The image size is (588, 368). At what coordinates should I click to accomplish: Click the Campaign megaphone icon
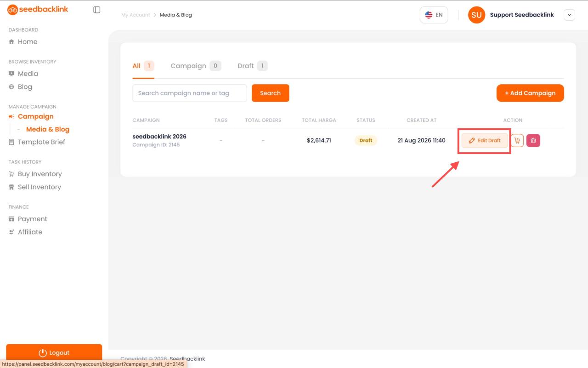[x=11, y=117]
